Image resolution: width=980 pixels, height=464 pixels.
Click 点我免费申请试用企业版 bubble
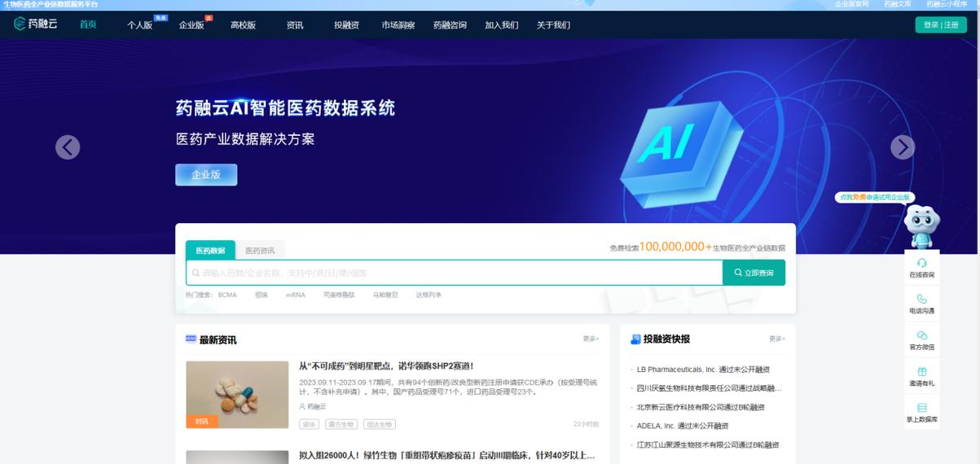click(874, 197)
